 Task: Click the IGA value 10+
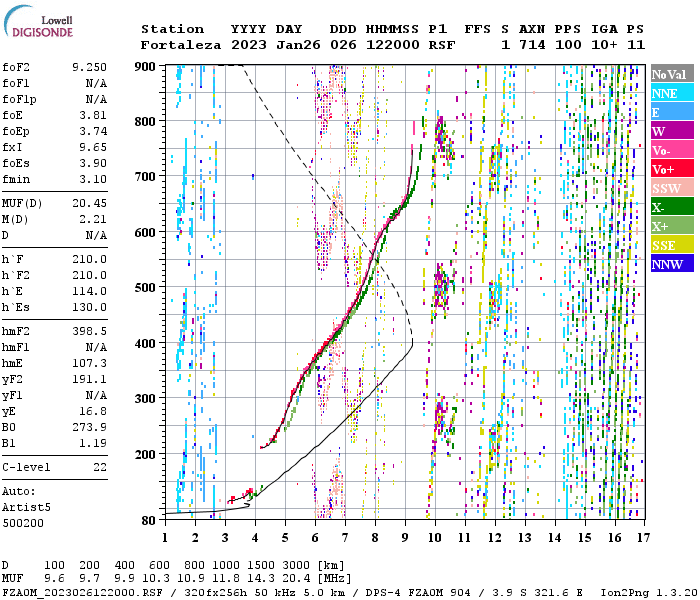coord(604,45)
